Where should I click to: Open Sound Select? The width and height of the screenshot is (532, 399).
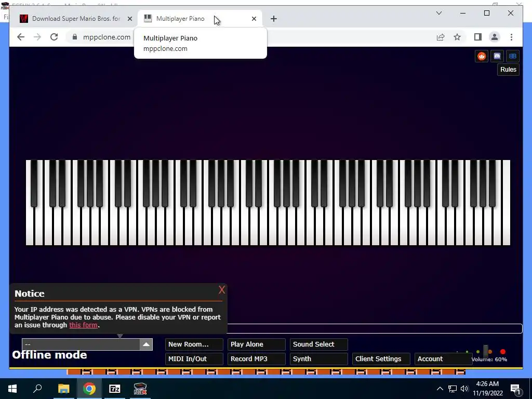click(319, 344)
